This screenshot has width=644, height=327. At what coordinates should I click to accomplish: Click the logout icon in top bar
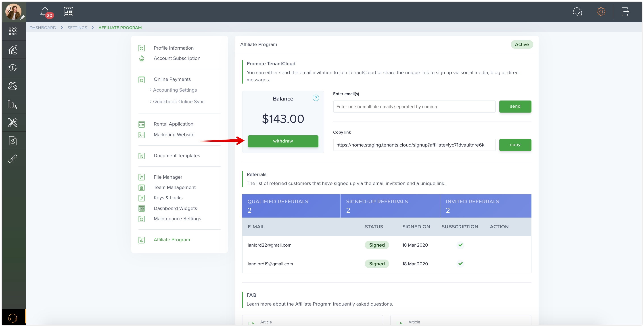click(625, 11)
